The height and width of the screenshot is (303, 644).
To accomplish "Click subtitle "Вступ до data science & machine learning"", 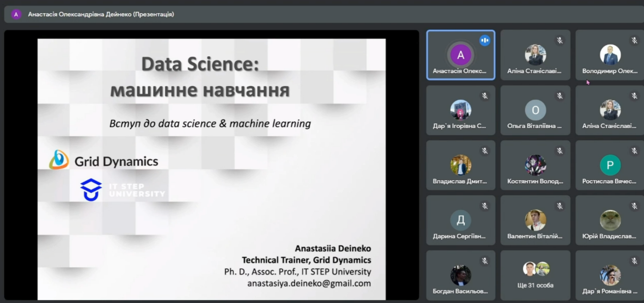I will coord(210,124).
